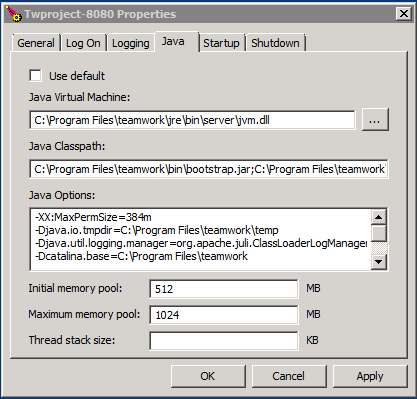
Task: Click the Java Classpath label
Action: click(x=67, y=146)
